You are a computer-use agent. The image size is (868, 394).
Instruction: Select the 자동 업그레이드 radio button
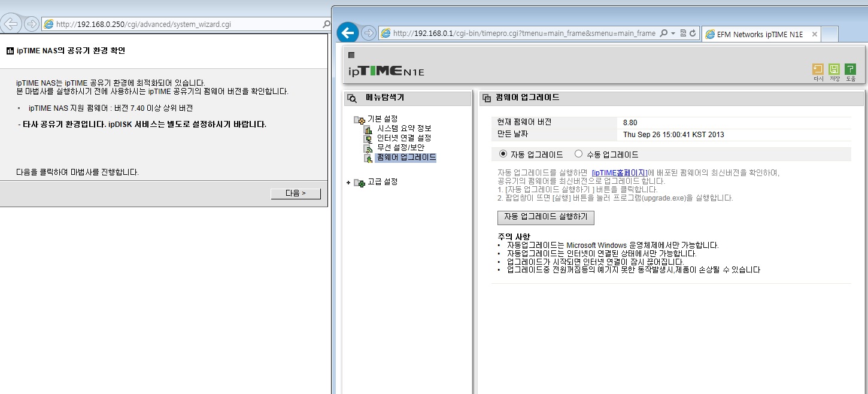tap(503, 154)
